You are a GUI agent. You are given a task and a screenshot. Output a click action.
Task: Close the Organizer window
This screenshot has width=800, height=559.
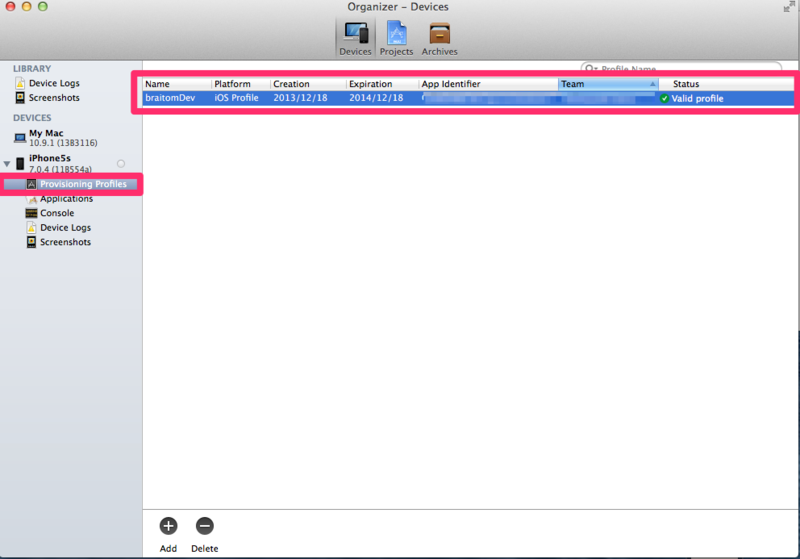pos(10,7)
